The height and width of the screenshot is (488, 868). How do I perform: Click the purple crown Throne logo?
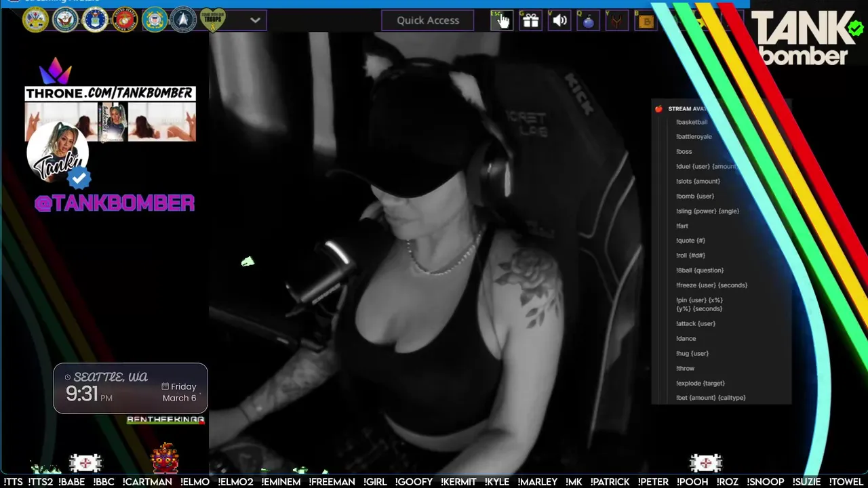click(56, 71)
